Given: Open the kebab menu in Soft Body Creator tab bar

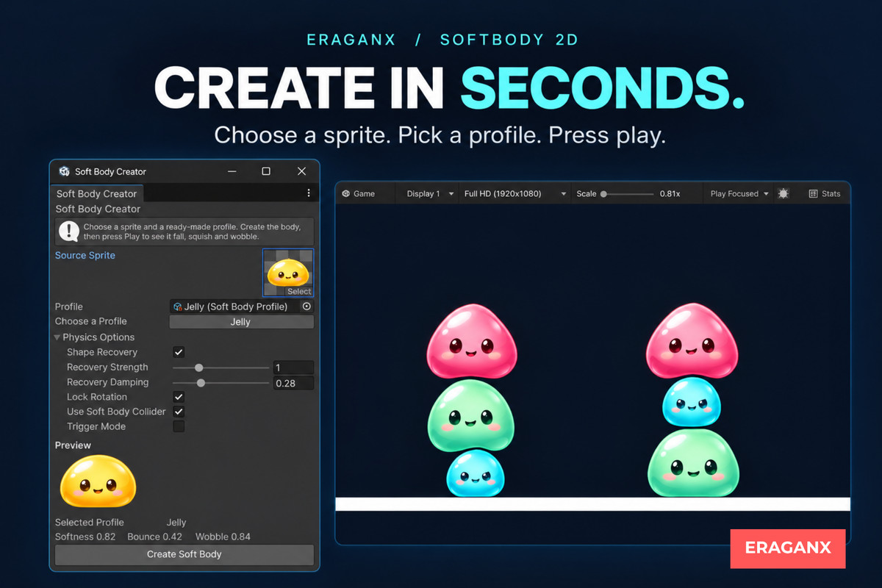Looking at the screenshot, I should click(309, 193).
